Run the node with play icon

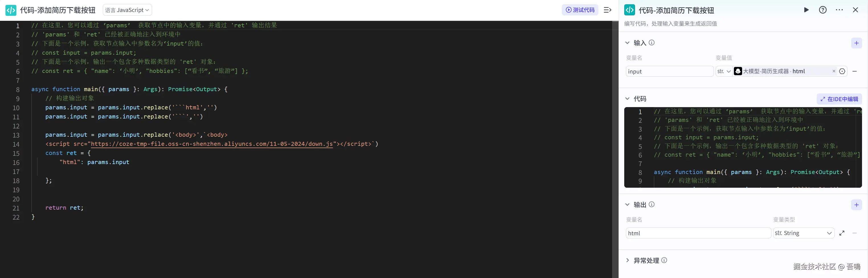click(806, 10)
